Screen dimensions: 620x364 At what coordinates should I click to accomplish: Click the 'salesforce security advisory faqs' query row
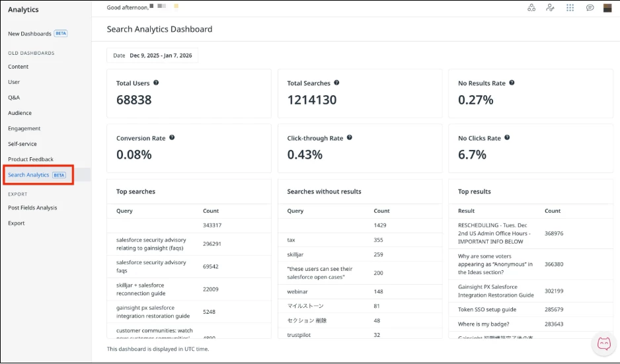point(189,266)
